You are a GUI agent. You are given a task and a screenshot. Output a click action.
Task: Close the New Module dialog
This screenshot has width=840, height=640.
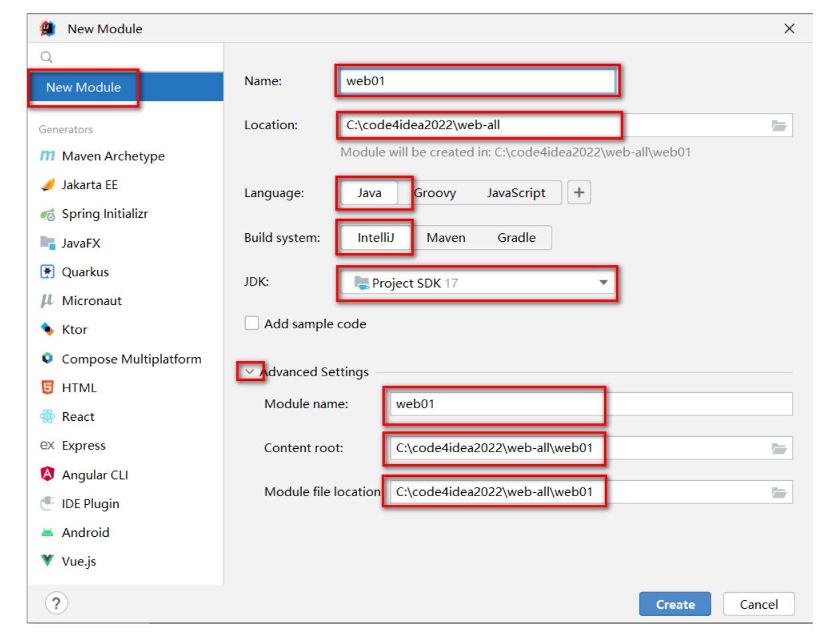pos(789,29)
